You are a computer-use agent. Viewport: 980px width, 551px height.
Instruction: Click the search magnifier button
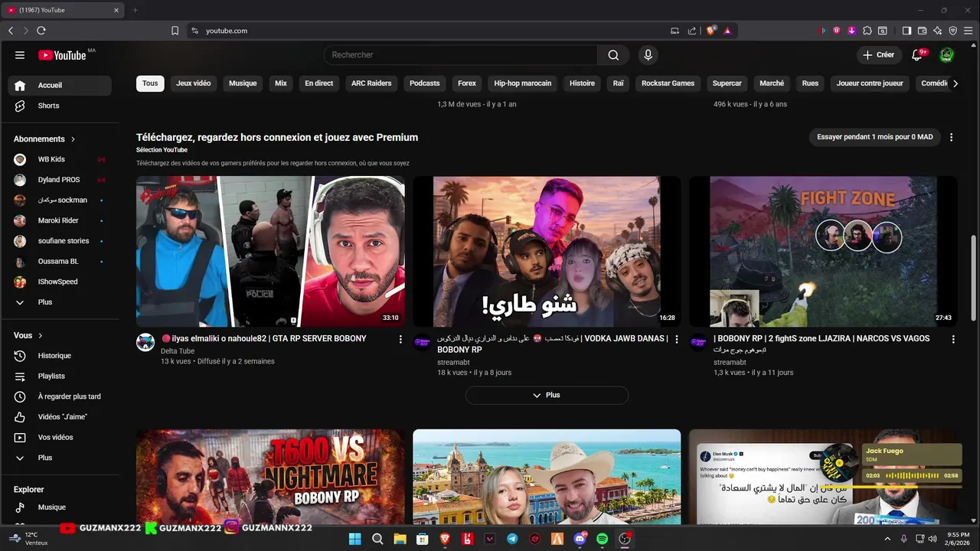click(613, 55)
